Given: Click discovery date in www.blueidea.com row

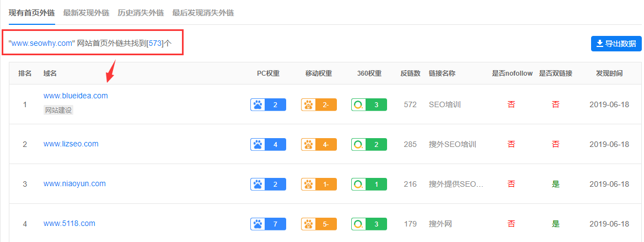Looking at the screenshot, I should (x=609, y=104).
